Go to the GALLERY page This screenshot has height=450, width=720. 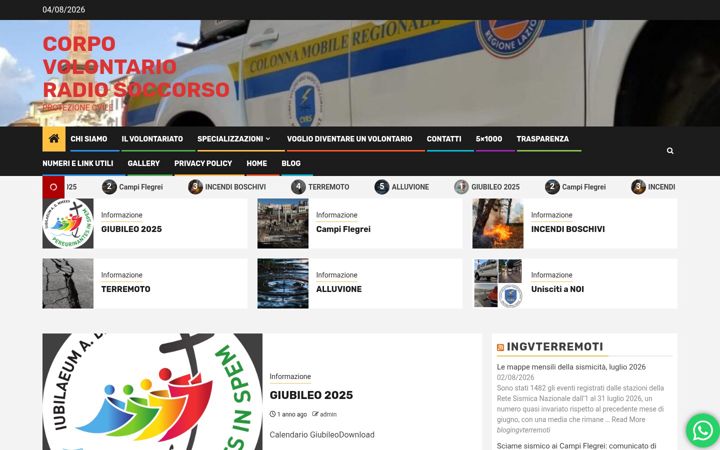(x=144, y=163)
